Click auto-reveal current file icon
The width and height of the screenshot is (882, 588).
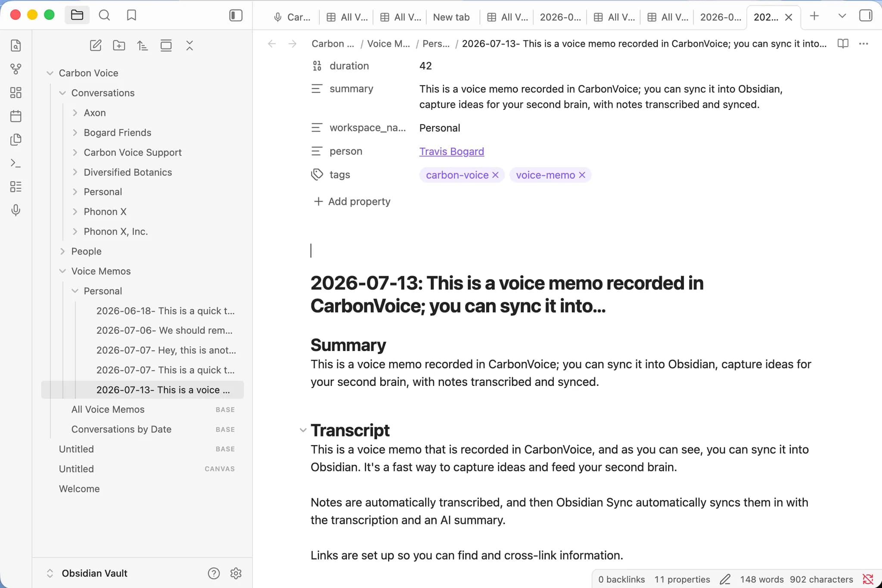166,45
